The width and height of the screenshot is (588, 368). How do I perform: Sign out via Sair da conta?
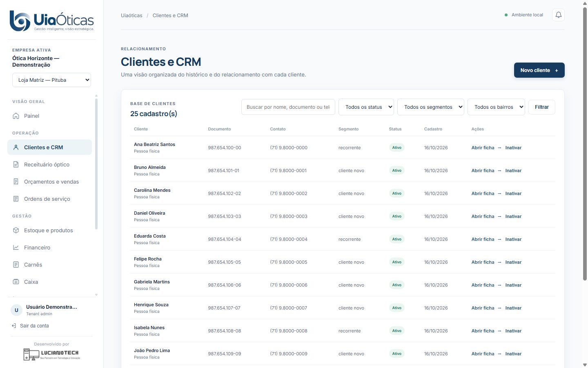pyautogui.click(x=31, y=326)
